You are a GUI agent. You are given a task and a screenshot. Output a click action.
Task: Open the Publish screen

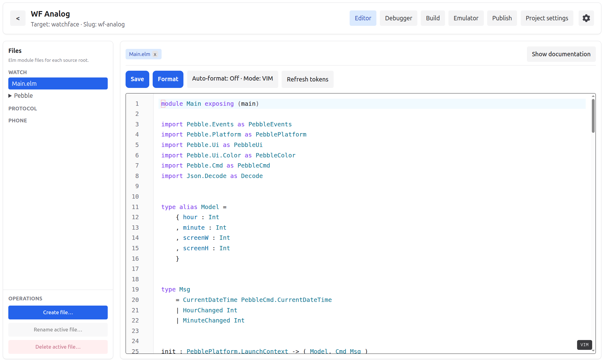coord(502,18)
